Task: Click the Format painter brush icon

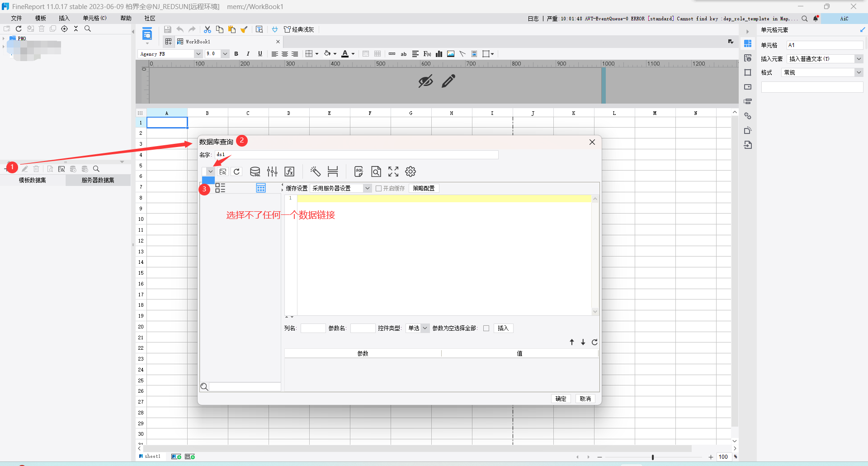Action: [x=244, y=29]
